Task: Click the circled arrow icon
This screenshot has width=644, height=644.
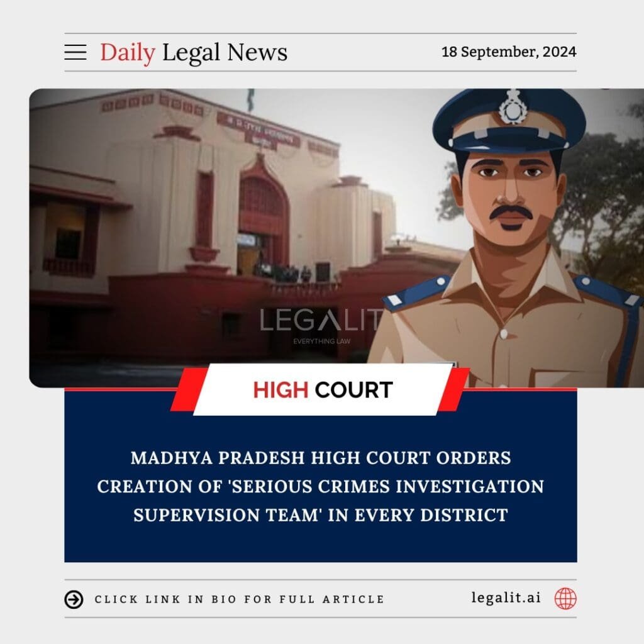Action: [74, 599]
